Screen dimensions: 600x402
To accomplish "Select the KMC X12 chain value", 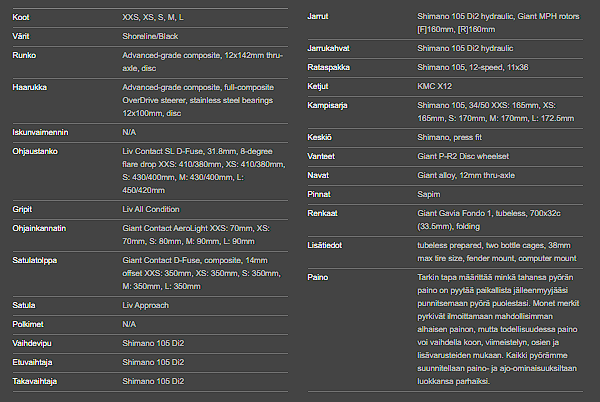I will (x=437, y=88).
